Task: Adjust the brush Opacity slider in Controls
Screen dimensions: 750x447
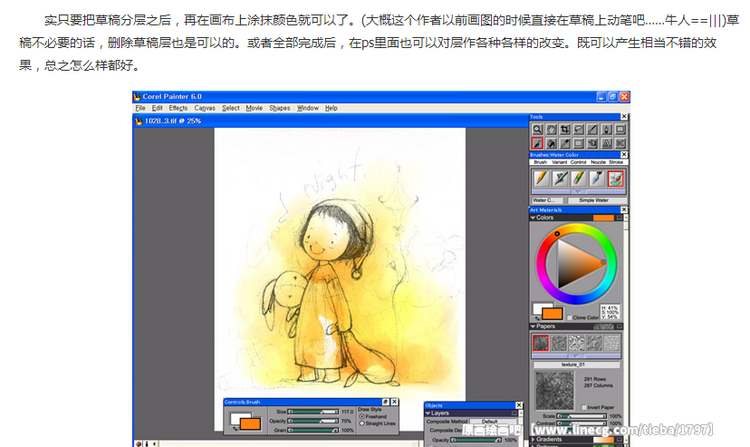Action: click(313, 421)
